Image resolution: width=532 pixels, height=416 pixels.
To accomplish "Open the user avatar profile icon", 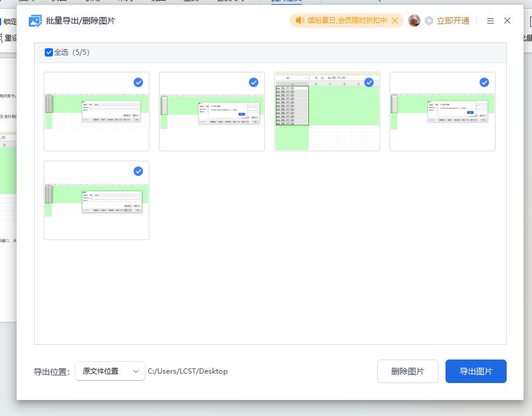I will pos(414,20).
